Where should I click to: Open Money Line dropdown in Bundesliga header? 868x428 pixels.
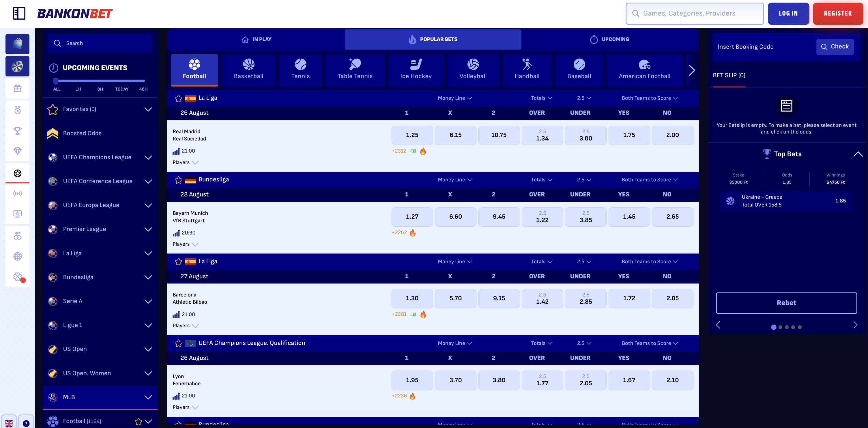pyautogui.click(x=454, y=180)
